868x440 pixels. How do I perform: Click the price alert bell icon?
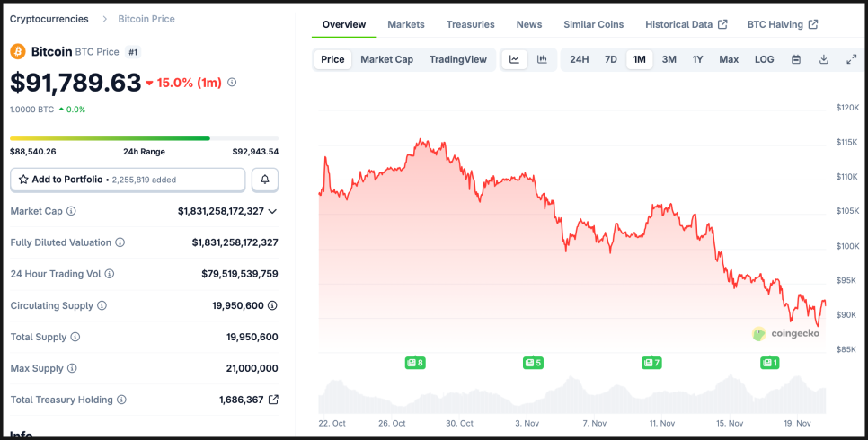[265, 180]
